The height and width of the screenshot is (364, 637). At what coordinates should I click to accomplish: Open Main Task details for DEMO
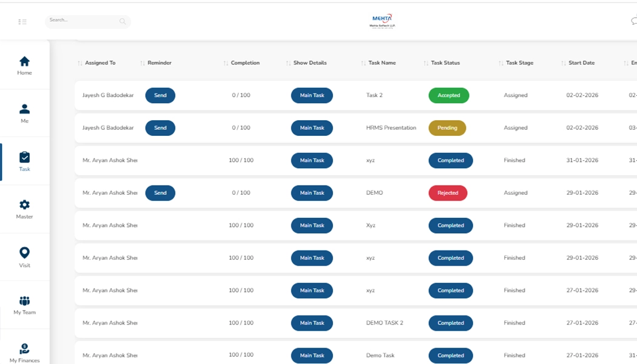tap(312, 192)
